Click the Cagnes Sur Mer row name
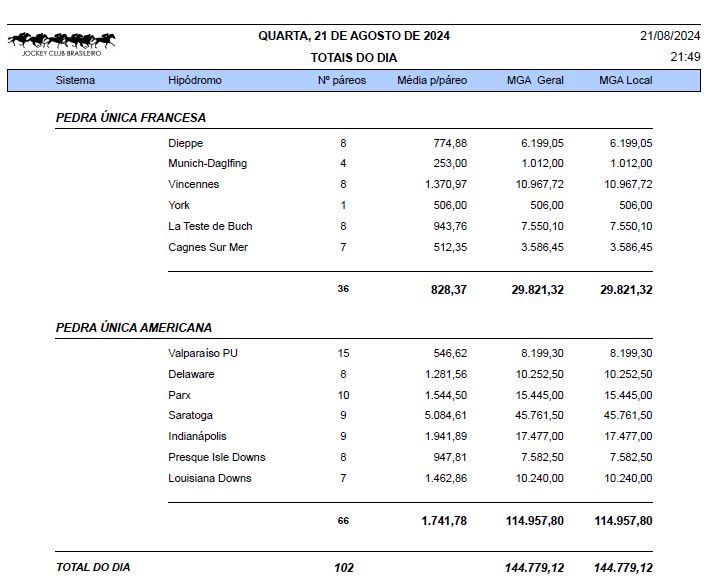 (x=208, y=247)
